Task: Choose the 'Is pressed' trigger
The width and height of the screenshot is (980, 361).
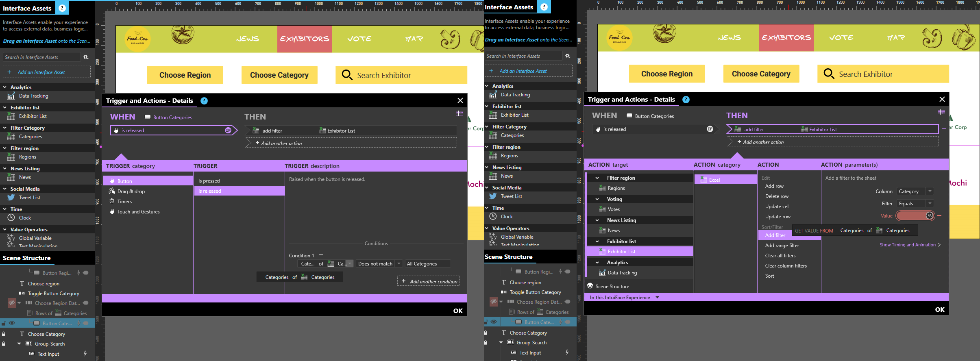Action: pyautogui.click(x=209, y=181)
